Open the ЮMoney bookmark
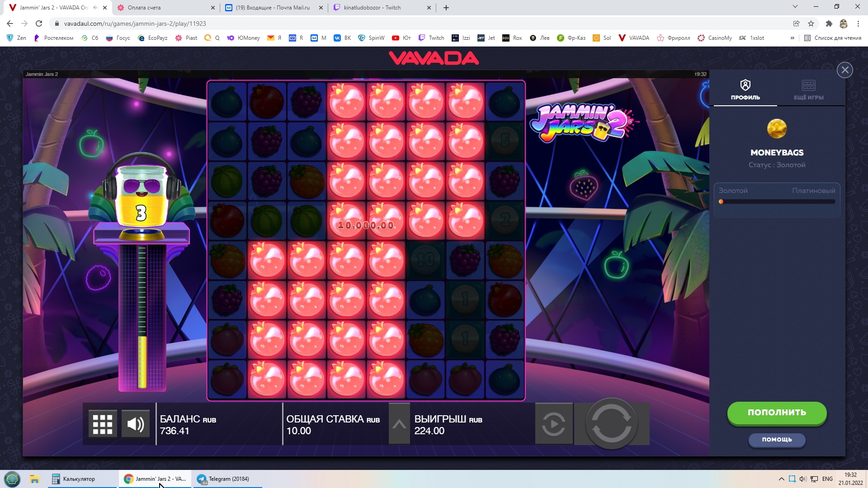The image size is (868, 488). [x=243, y=38]
